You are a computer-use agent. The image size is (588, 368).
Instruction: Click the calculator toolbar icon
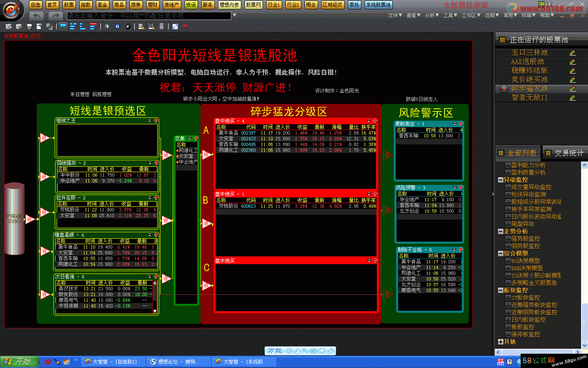pyautogui.click(x=161, y=26)
